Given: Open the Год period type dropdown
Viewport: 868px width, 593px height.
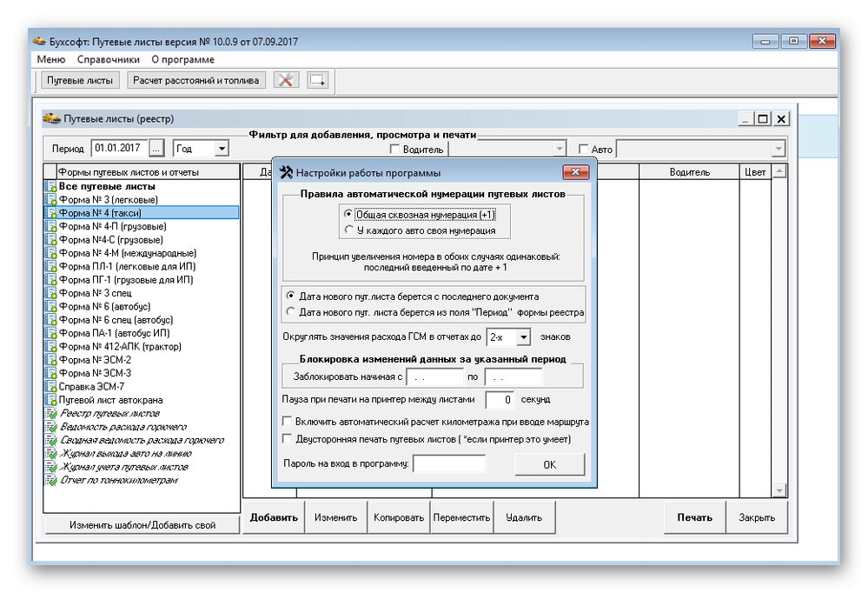Looking at the screenshot, I should [x=222, y=149].
